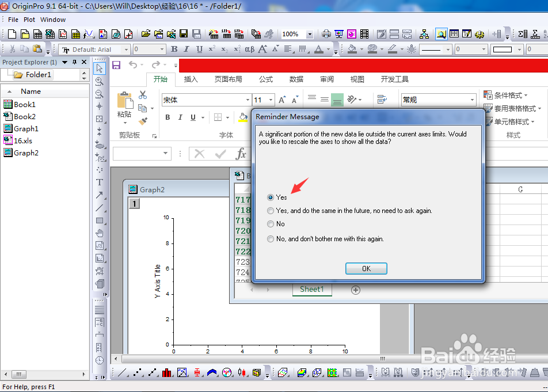Select the Sheet1 worksheet tab
Viewport: 548px width, 392px height.
312,290
